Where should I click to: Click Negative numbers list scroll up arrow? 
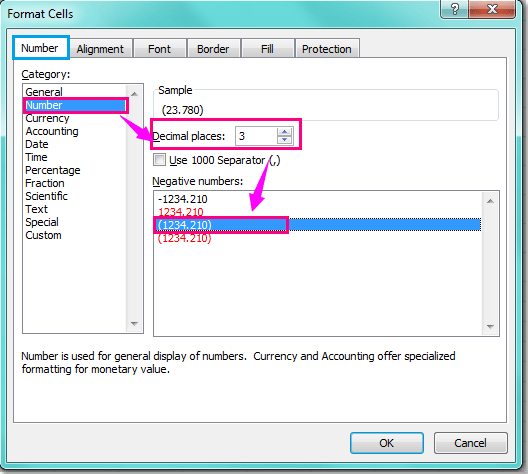click(x=490, y=201)
